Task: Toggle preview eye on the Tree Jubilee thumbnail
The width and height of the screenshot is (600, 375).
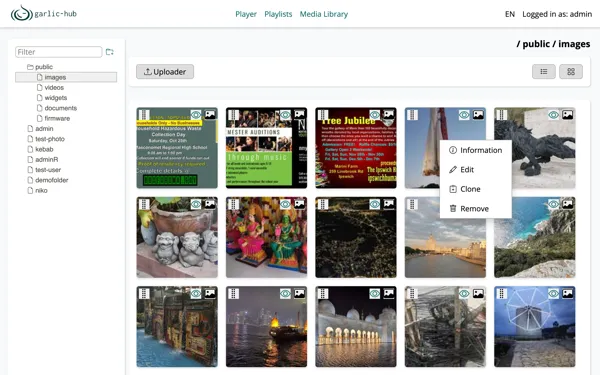Action: coord(375,114)
